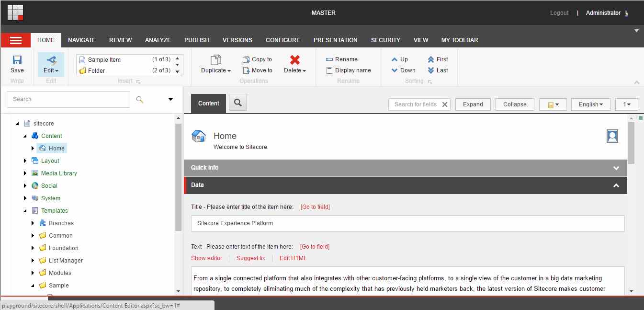Collapse the sitecore root node

pyautogui.click(x=18, y=124)
